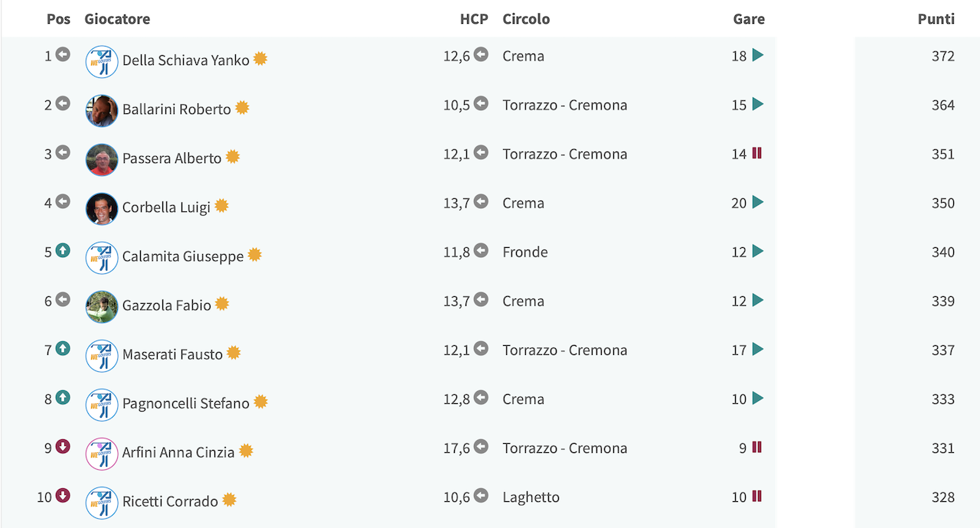Expand Corbella Luigi's 20 gare with play arrow

(758, 202)
